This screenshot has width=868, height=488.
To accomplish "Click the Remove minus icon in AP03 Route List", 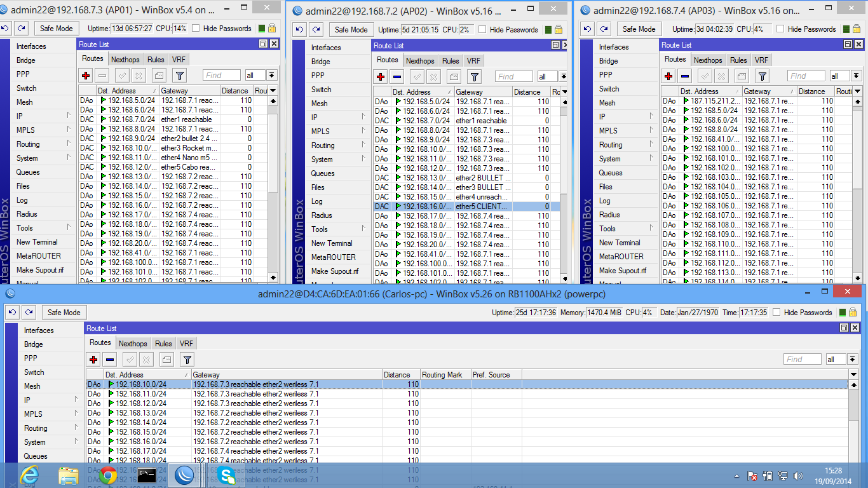I will pyautogui.click(x=685, y=76).
